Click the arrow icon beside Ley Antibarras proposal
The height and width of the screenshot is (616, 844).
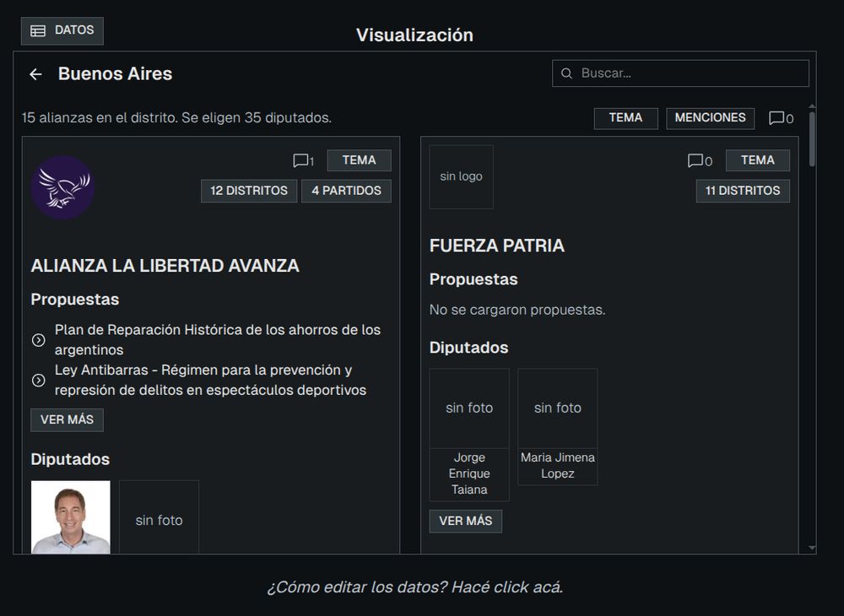[x=37, y=380]
